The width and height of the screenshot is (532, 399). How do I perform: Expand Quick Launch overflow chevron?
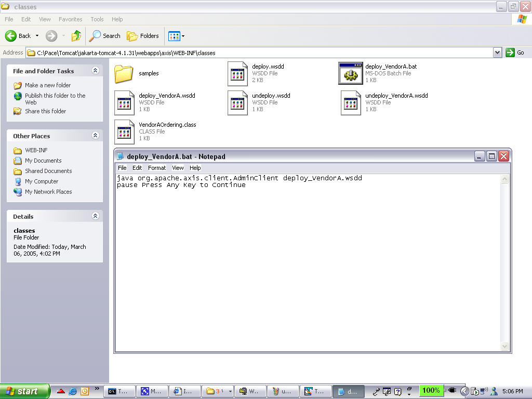coord(97,389)
